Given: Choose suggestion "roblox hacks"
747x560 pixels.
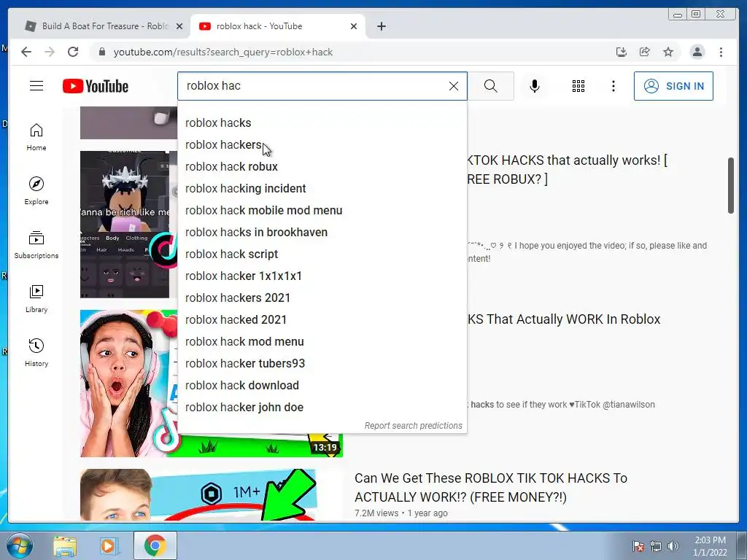Looking at the screenshot, I should click(x=322, y=122).
